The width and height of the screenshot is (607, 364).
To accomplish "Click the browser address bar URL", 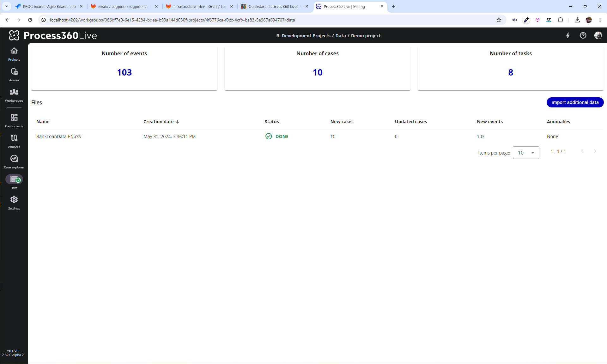I will coord(172,20).
